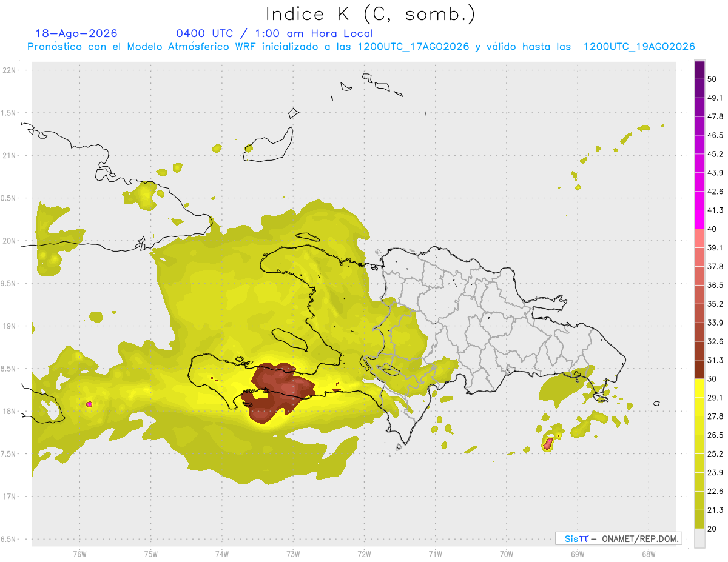Click the color bar value "39.1"
This screenshot has width=728, height=562.
click(716, 248)
